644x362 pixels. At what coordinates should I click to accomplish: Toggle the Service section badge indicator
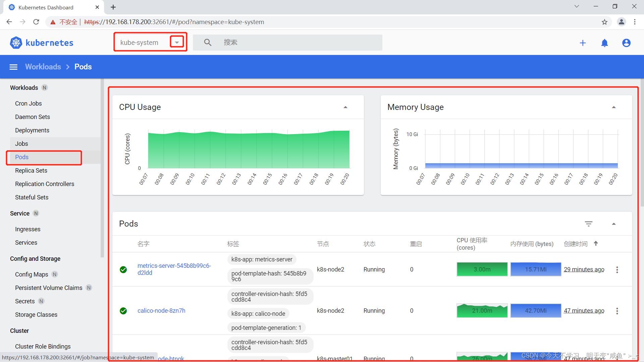[35, 213]
